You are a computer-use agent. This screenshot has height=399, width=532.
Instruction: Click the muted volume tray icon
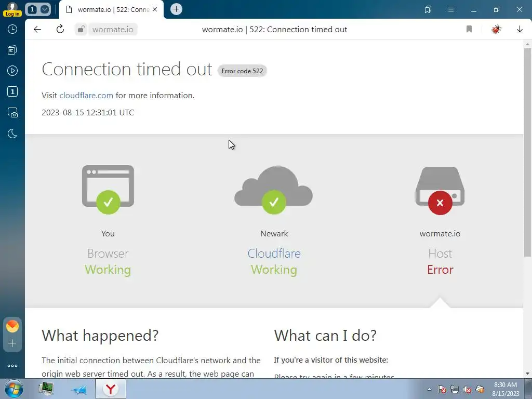[x=467, y=389]
